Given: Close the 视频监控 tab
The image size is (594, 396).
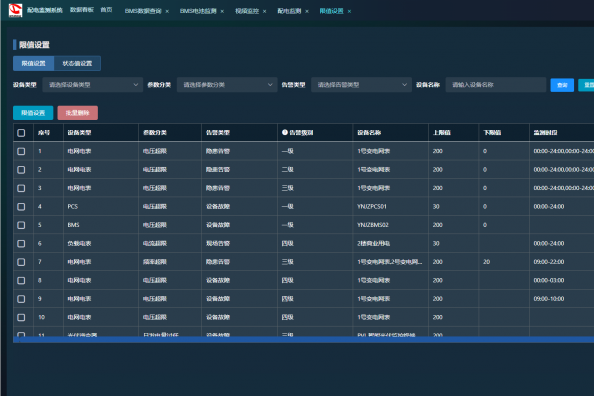Looking at the screenshot, I should click(264, 11).
